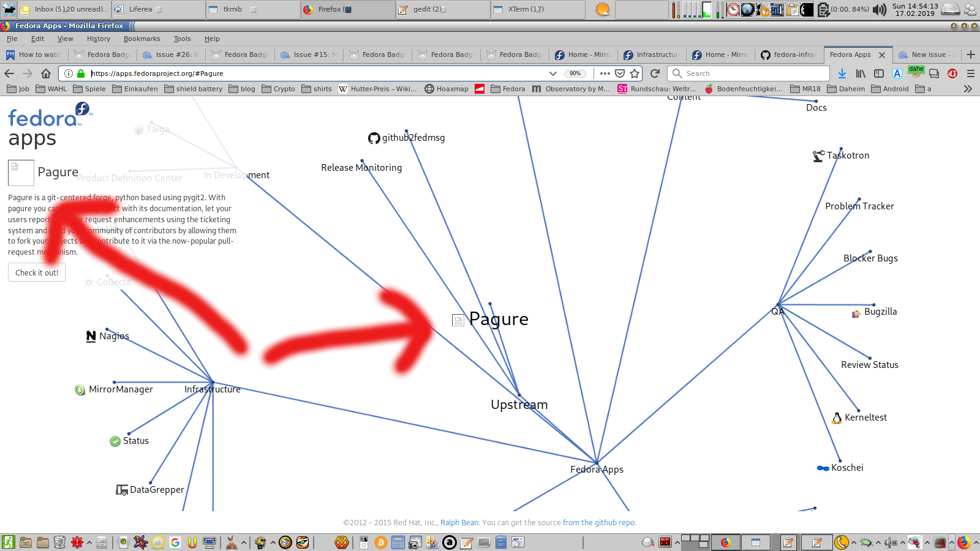Show site identity padlock info
Image resolution: width=980 pixels, height=551 pixels.
tap(81, 73)
